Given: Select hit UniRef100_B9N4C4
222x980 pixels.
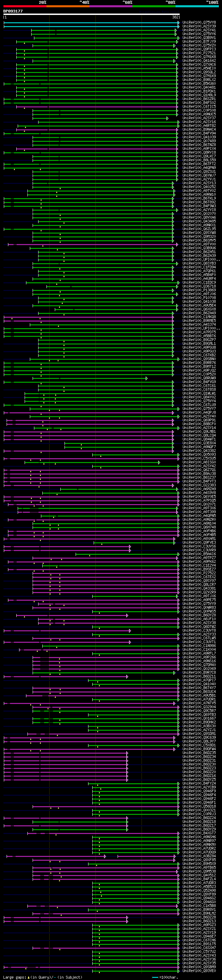Looking at the screenshot, I should (x=199, y=130).
